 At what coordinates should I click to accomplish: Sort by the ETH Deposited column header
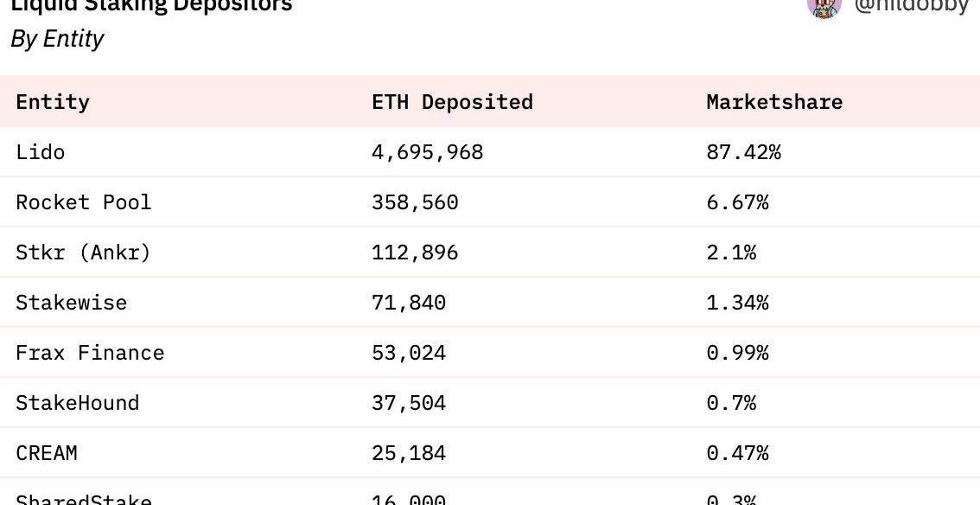pyautogui.click(x=452, y=102)
